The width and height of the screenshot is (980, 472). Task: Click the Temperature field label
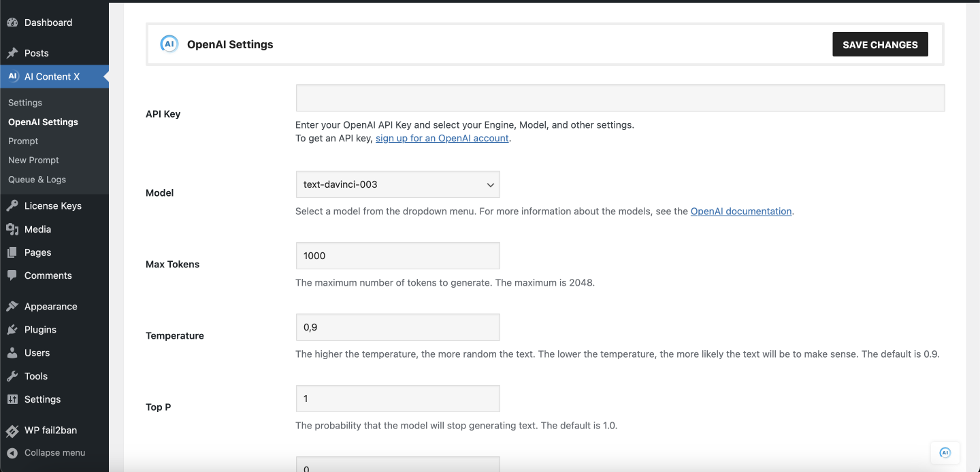tap(175, 336)
